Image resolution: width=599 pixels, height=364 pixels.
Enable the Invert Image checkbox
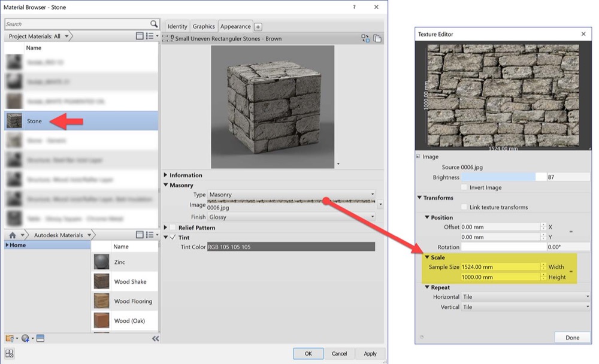(465, 187)
